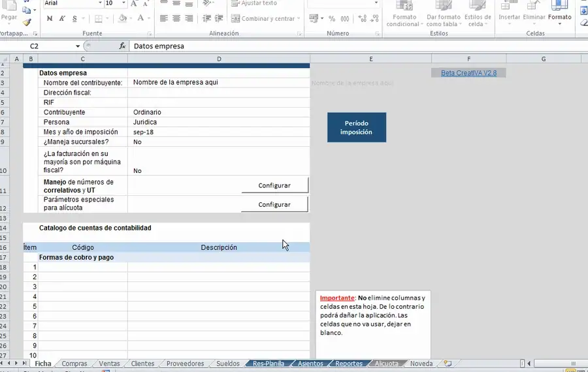Click Combinar y centrar button
This screenshot has width=588, height=372.
tap(263, 18)
